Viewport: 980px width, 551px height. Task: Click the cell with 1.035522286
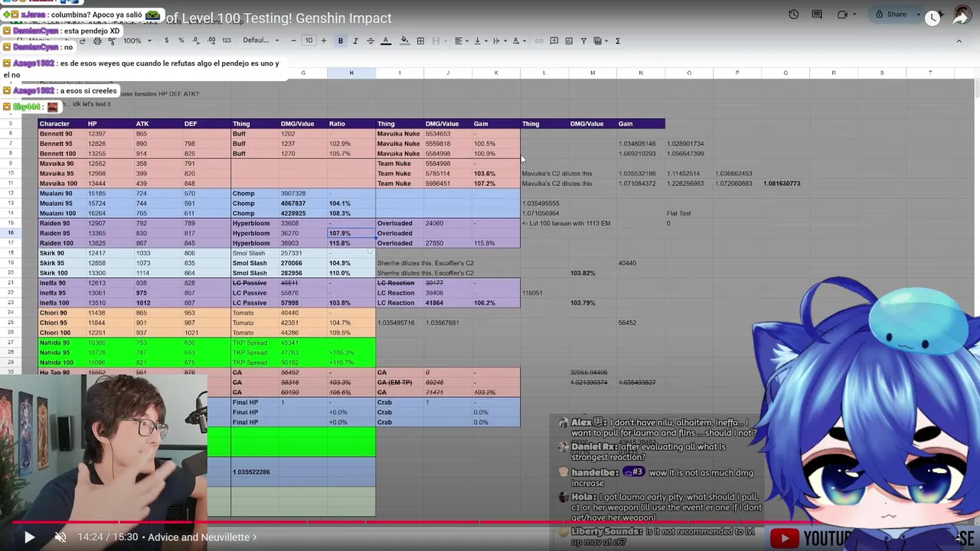click(x=255, y=471)
